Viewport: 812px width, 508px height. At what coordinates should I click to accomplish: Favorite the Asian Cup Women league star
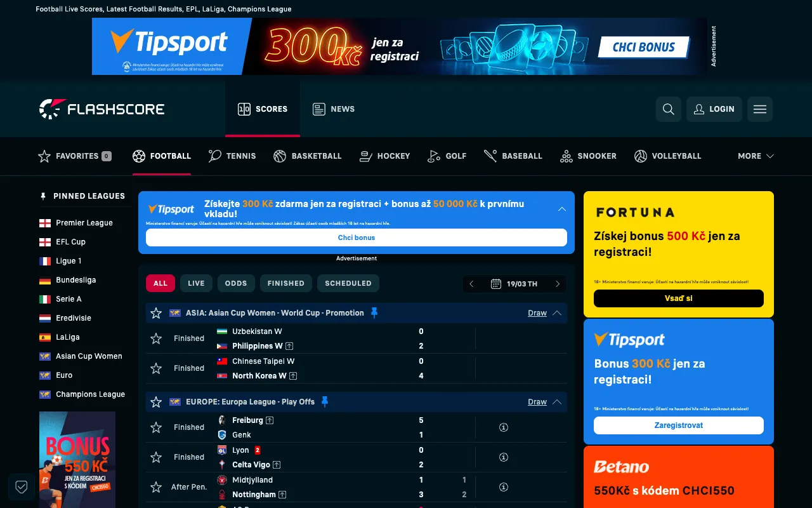(156, 313)
